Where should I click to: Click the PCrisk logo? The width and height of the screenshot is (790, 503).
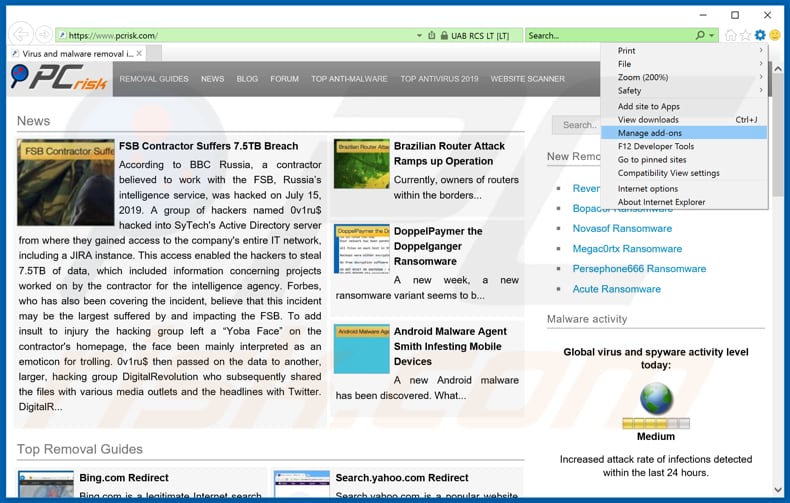coord(57,78)
